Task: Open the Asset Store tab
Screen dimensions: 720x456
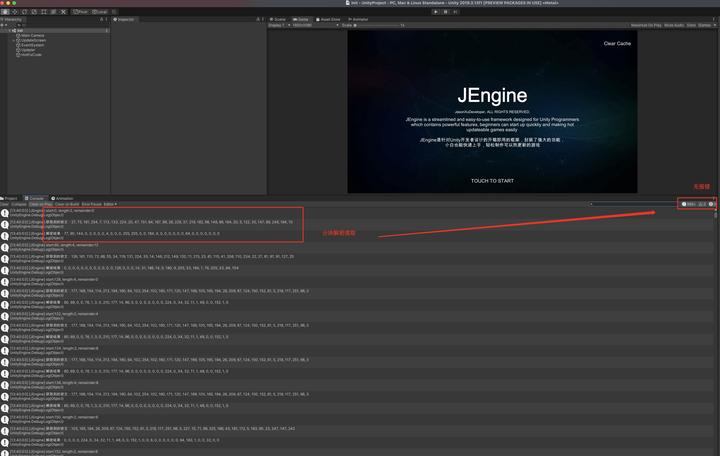Action: point(328,19)
